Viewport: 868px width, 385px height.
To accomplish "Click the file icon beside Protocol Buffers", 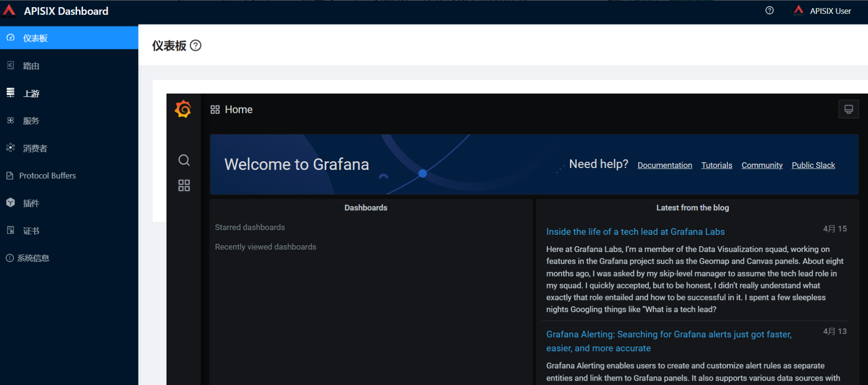I will point(10,176).
